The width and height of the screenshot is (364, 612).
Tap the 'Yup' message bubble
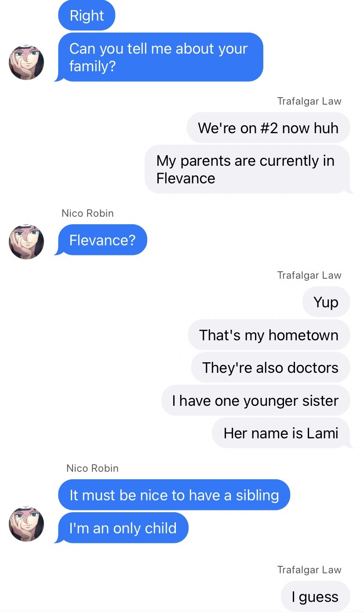click(x=326, y=302)
